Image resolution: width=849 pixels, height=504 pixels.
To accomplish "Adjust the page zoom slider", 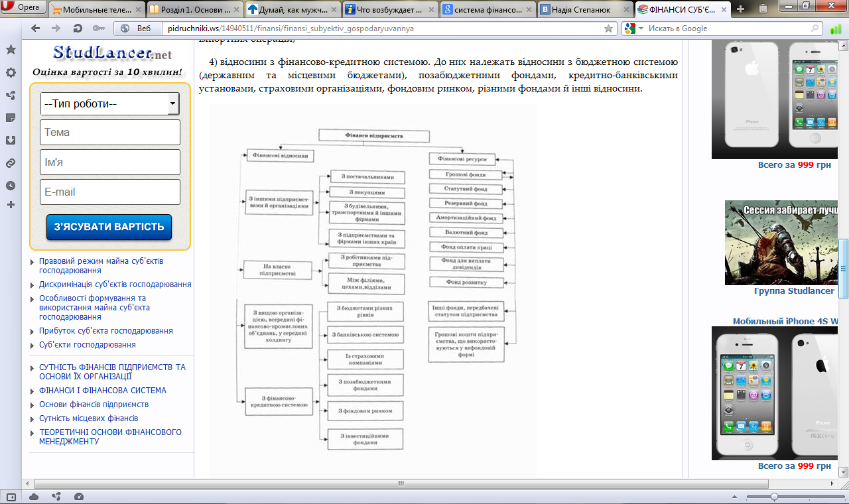I will tap(774, 497).
